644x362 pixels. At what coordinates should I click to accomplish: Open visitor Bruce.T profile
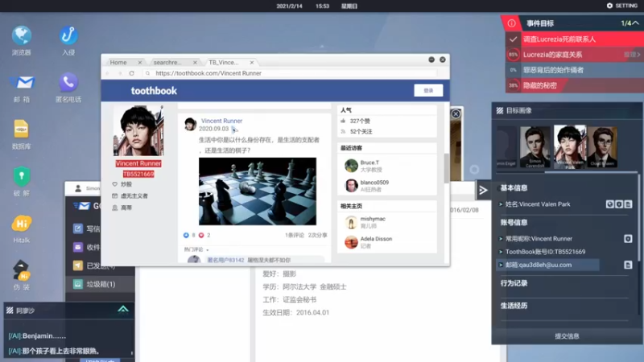pos(369,162)
